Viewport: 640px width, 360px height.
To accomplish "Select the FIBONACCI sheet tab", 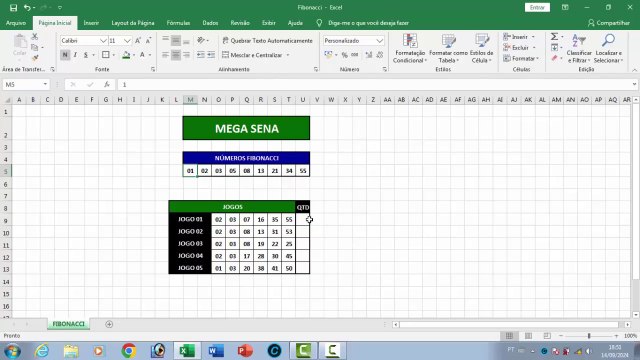I will pyautogui.click(x=68, y=324).
